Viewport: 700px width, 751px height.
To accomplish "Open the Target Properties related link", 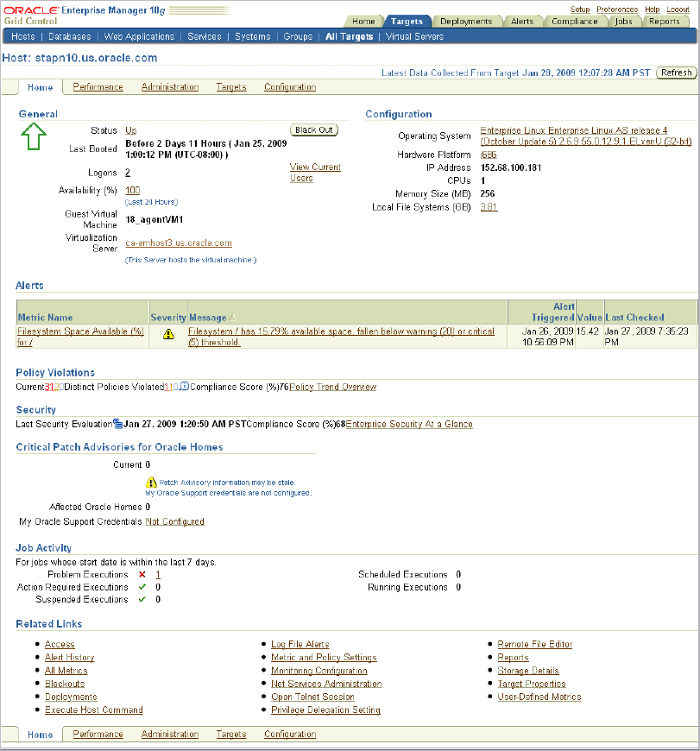I will [x=532, y=684].
